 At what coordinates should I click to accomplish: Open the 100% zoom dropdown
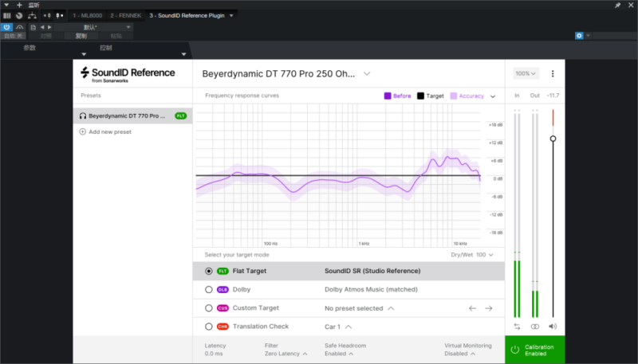[x=526, y=73]
